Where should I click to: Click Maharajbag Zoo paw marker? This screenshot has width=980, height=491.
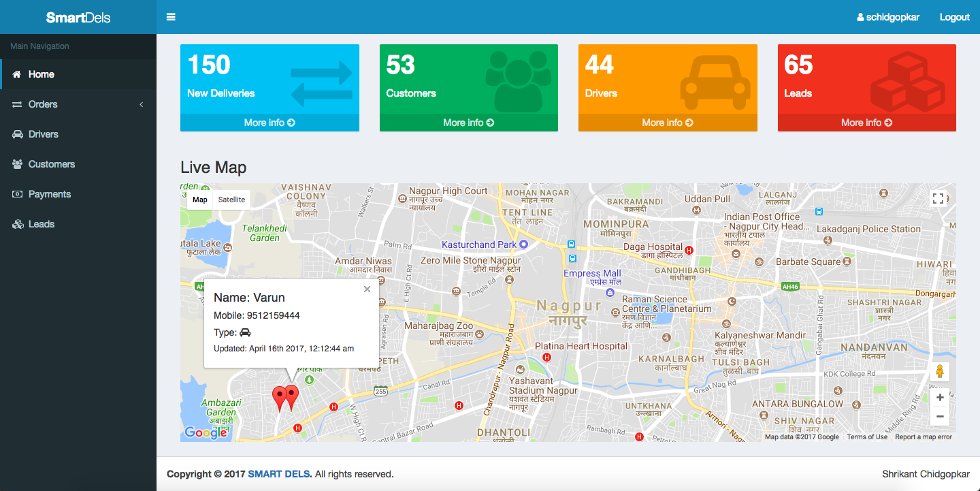pyautogui.click(x=479, y=334)
